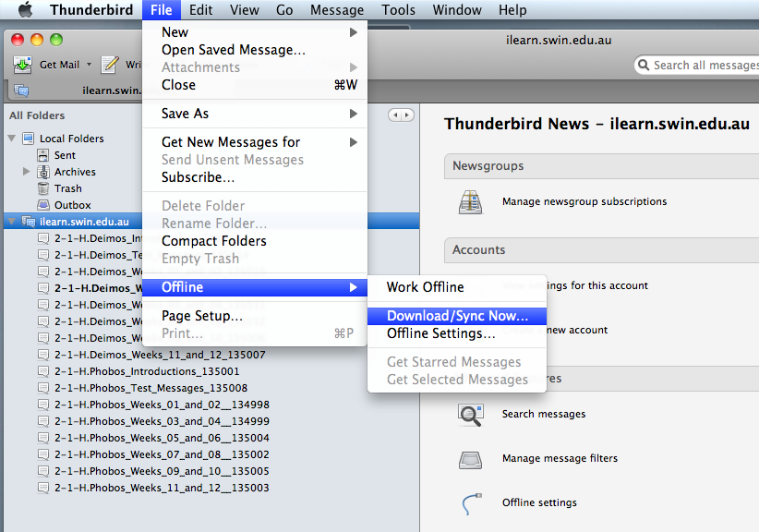Image resolution: width=759 pixels, height=532 pixels.
Task: Select 2-1-H.Phobos_Weeks_09_and_10__135005 newsgroup
Action: tap(163, 471)
